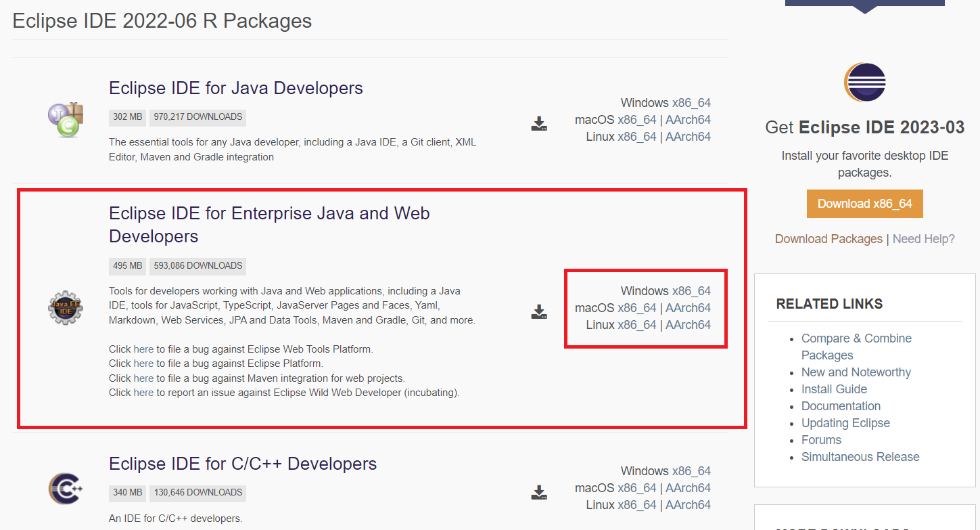Click the 970,217 DOWNLOADS badge
The height and width of the screenshot is (530, 980).
197,117
